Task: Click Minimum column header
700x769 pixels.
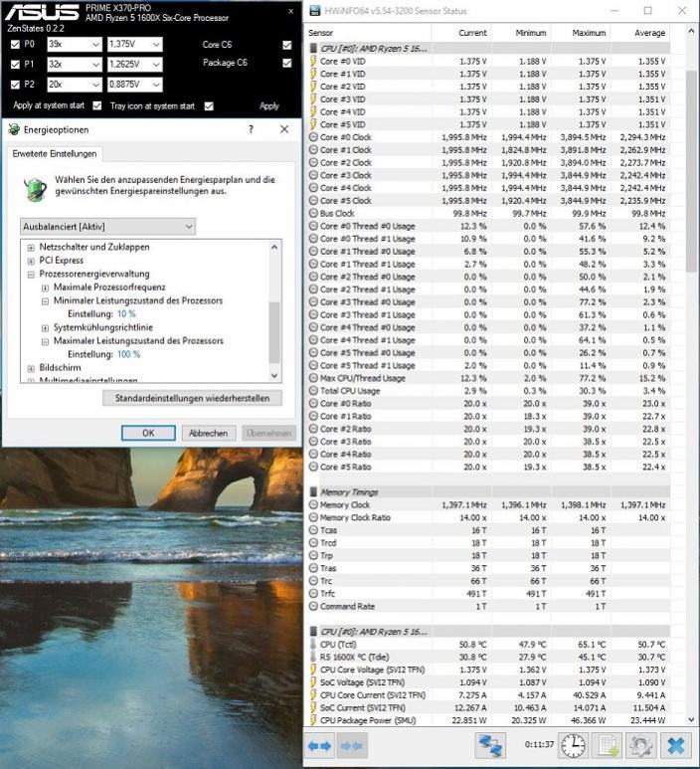Action: (521, 33)
